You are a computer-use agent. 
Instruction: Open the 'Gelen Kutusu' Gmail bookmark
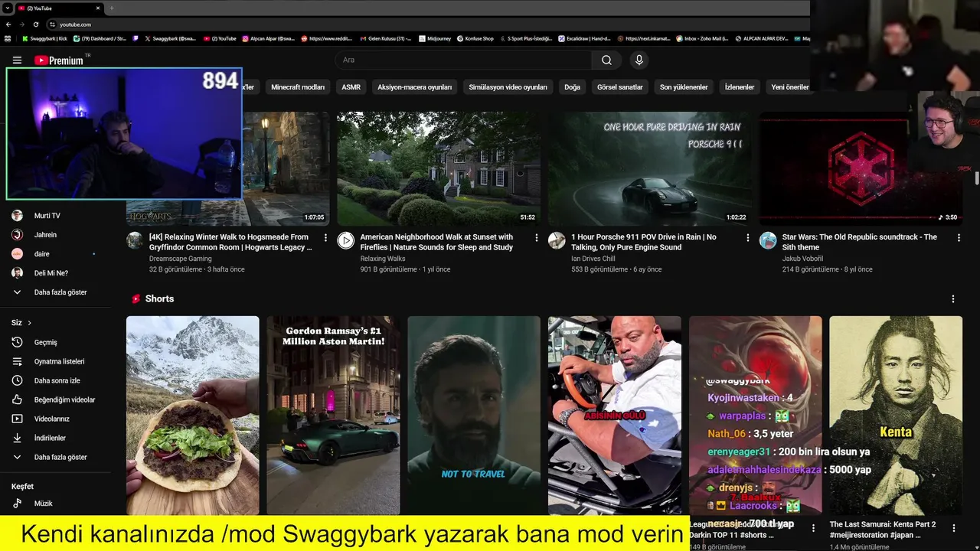[385, 38]
